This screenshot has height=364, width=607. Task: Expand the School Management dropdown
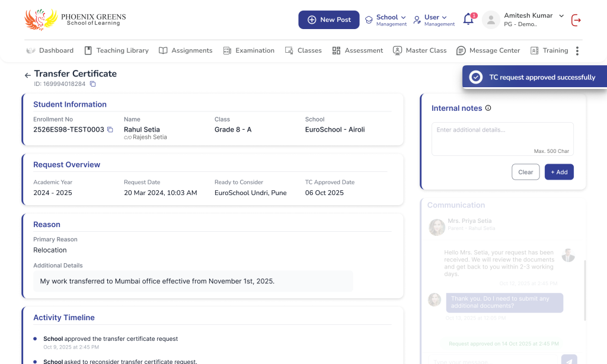(386, 20)
